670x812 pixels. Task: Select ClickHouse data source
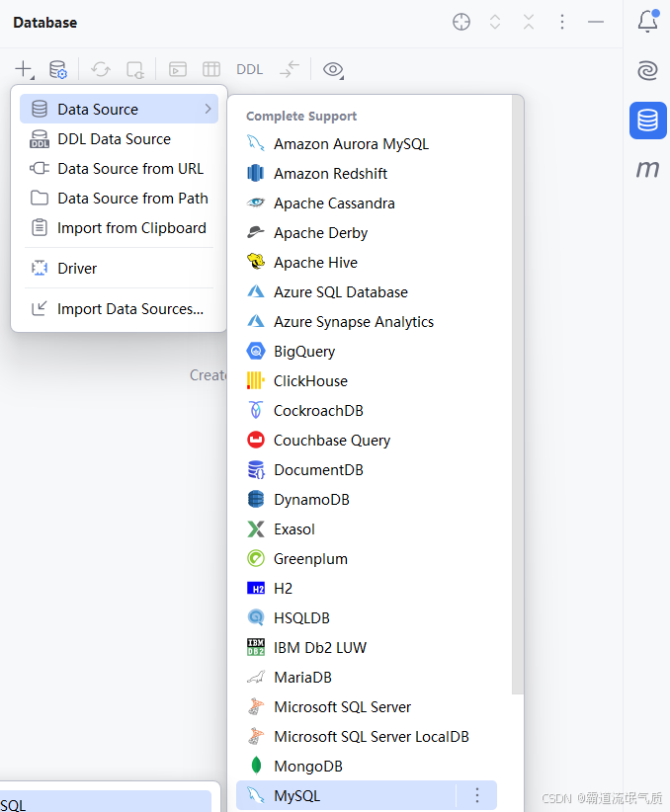pyautogui.click(x=367, y=381)
